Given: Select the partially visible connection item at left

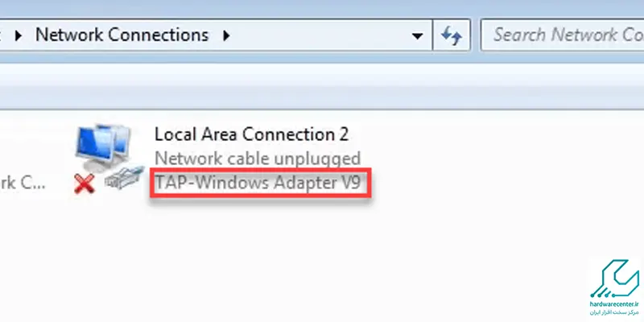Looking at the screenshot, I should point(23,184).
